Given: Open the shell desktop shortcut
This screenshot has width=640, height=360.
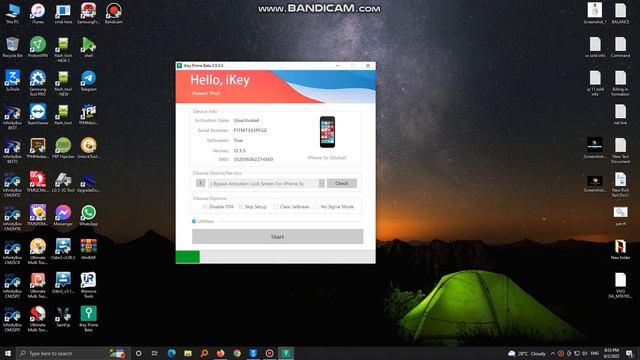Looking at the screenshot, I should 88,47.
